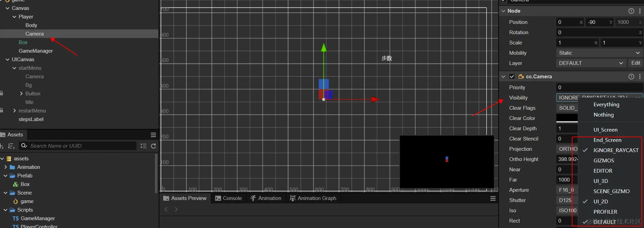The height and width of the screenshot is (228, 644).
Task: Open the Assets panel hamburger menu
Action: [153, 135]
